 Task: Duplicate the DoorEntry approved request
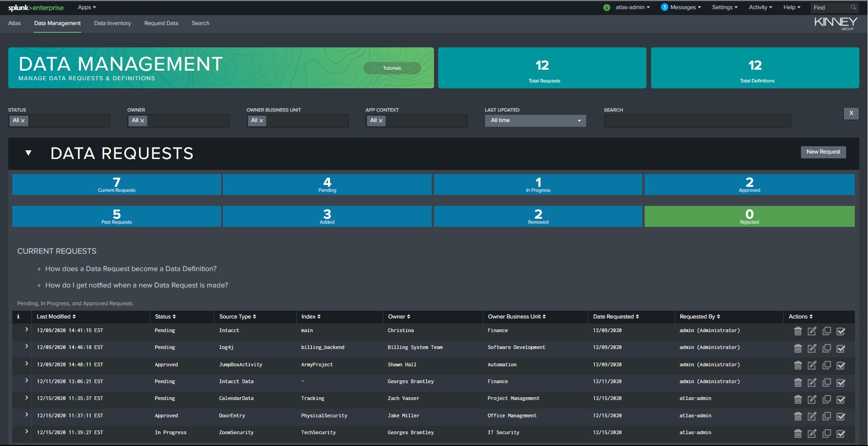(x=827, y=415)
